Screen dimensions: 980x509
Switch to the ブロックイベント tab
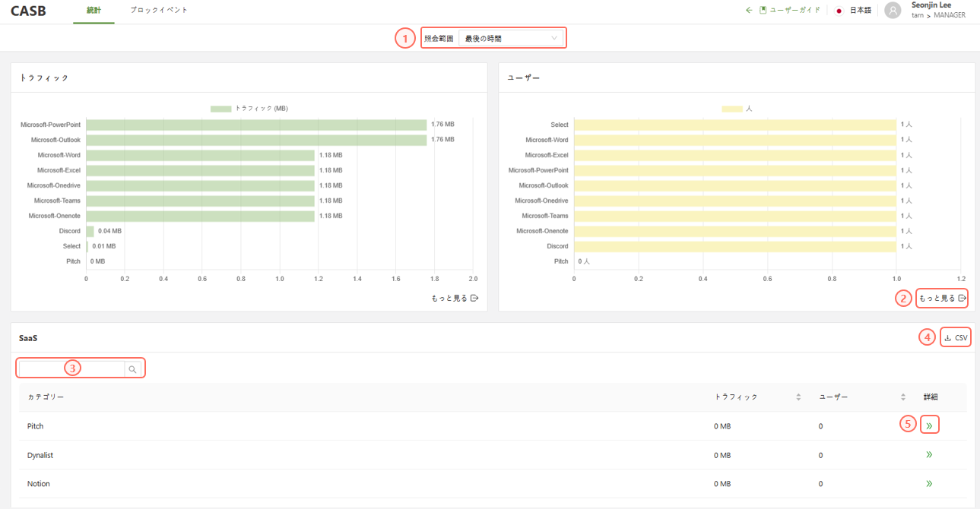click(159, 10)
